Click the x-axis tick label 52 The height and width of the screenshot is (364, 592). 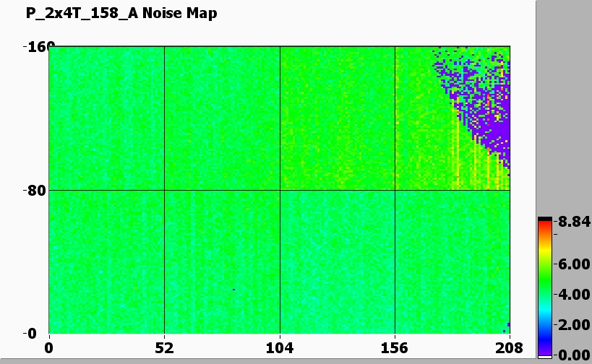(164, 347)
